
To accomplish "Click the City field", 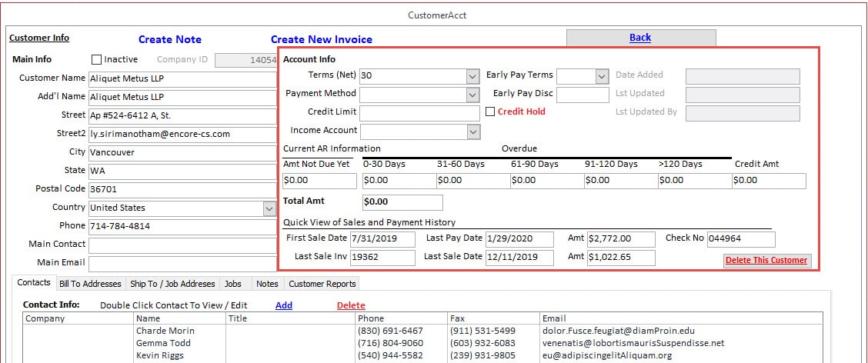I will click(182, 153).
